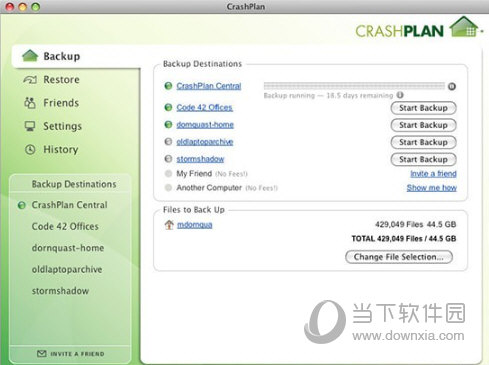Screen dimensions: 489x365
Task: Click home folder icon beside mdornqua
Action: coord(169,225)
